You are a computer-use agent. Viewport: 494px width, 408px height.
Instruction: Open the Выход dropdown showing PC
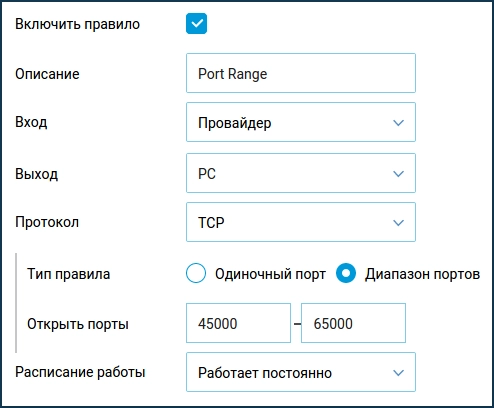click(x=301, y=173)
